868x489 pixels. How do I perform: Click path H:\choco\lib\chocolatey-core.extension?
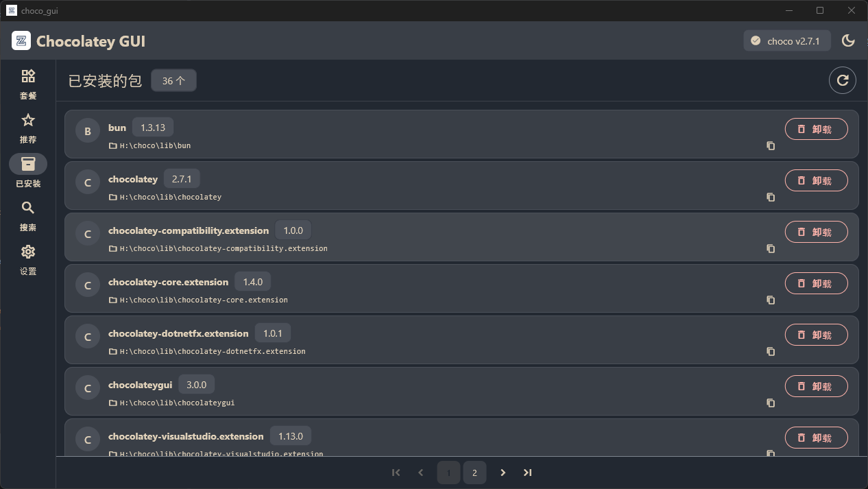pyautogui.click(x=204, y=300)
